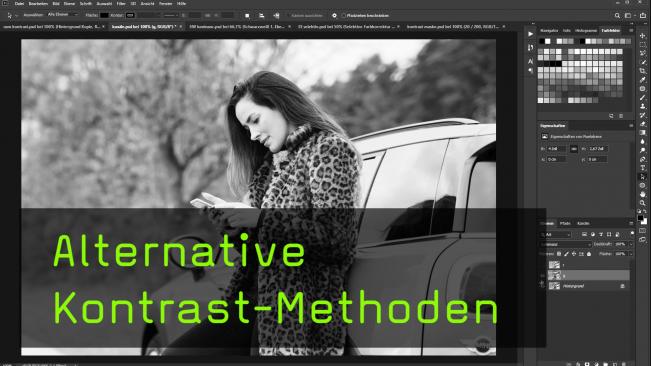Toggle lock position in layers panel
Viewport: 651px width, 366px height.
pos(574,254)
